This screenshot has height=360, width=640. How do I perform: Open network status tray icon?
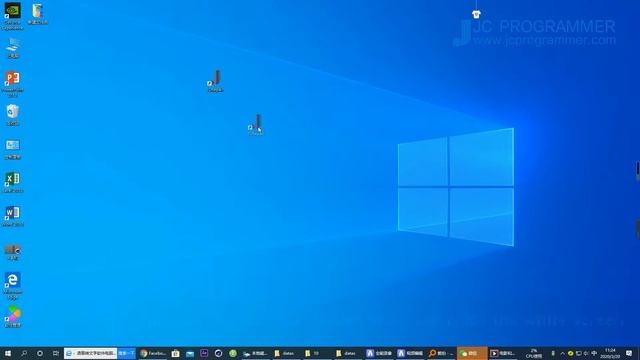point(578,353)
